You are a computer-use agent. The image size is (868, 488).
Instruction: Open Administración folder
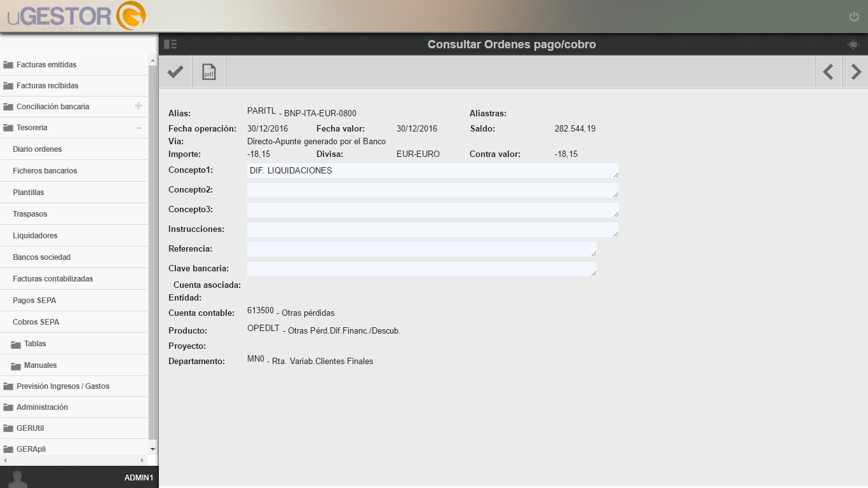pyautogui.click(x=74, y=407)
